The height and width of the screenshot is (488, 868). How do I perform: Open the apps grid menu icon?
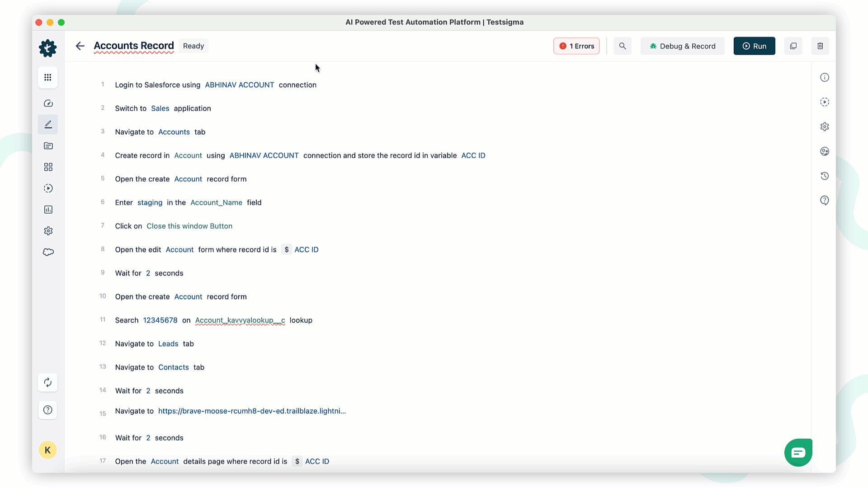pos(48,77)
